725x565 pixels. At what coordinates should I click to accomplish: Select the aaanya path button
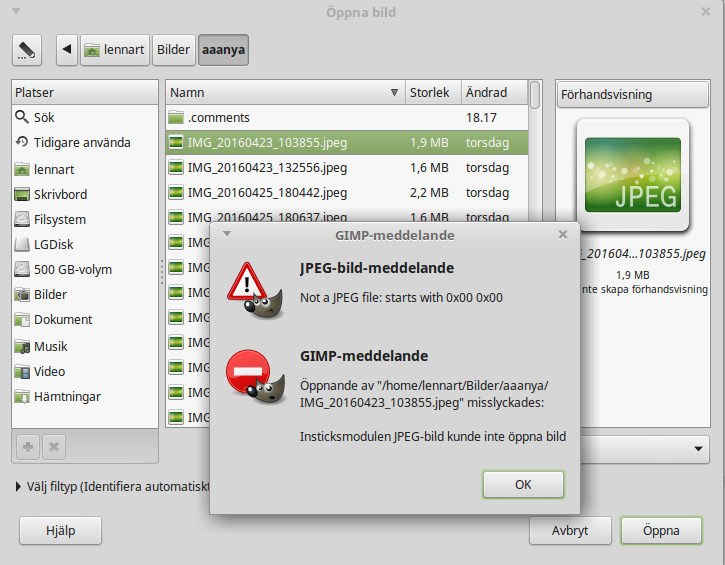tap(223, 49)
